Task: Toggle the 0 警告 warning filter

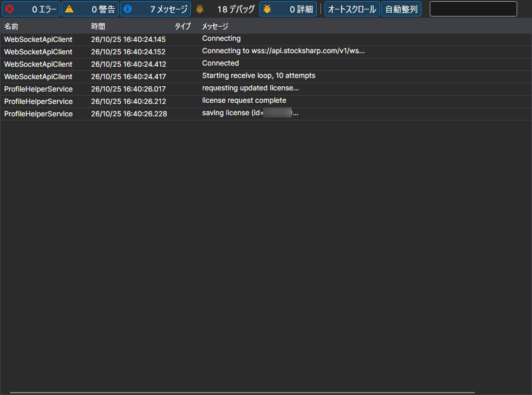Action: click(x=90, y=9)
